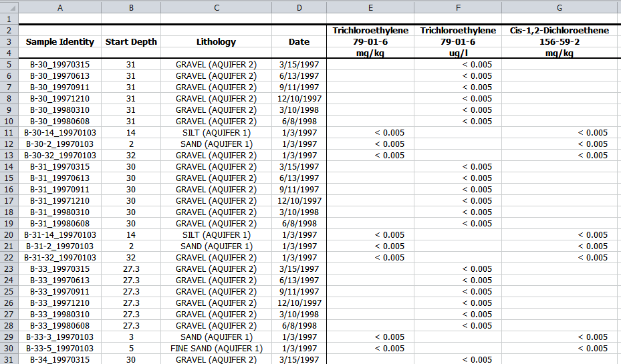Click the Select All corner box
Screen dimensions: 621x364
click(9, 7)
